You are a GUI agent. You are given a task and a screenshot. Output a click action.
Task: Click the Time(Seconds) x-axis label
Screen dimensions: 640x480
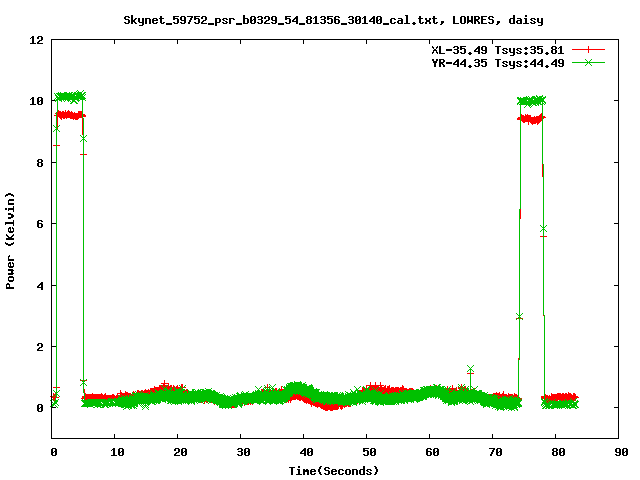[x=333, y=471]
